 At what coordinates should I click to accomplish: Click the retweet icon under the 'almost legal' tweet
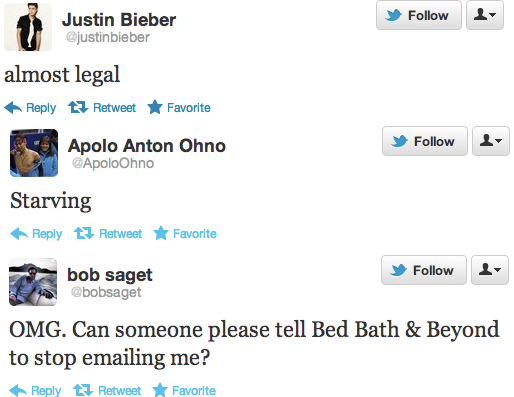pos(78,107)
